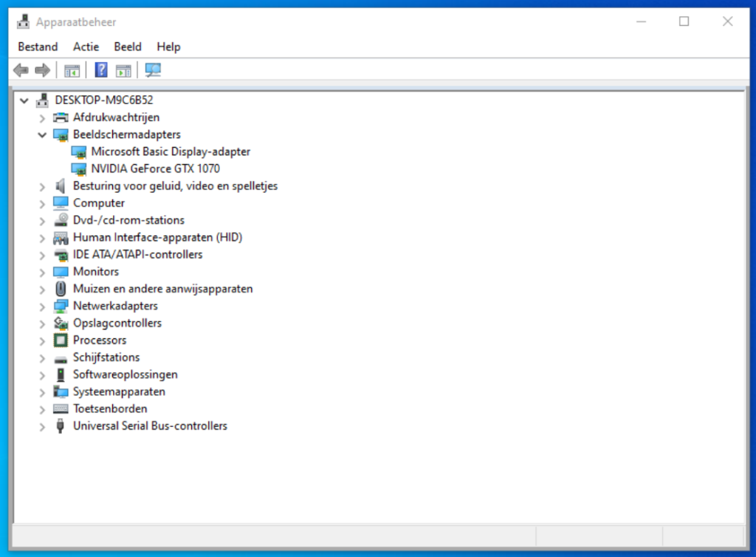Image resolution: width=756 pixels, height=557 pixels.
Task: Click the Processors chip icon
Action: 61,340
